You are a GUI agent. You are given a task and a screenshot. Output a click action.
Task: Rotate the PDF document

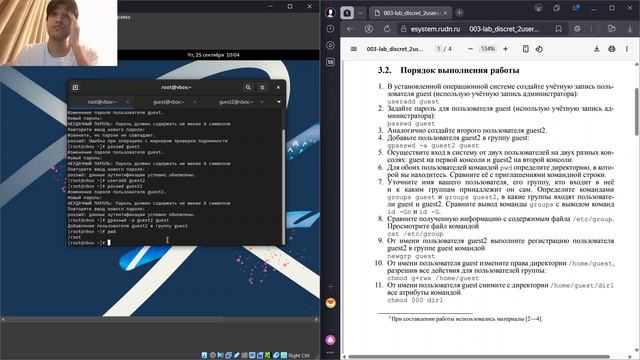[539, 49]
